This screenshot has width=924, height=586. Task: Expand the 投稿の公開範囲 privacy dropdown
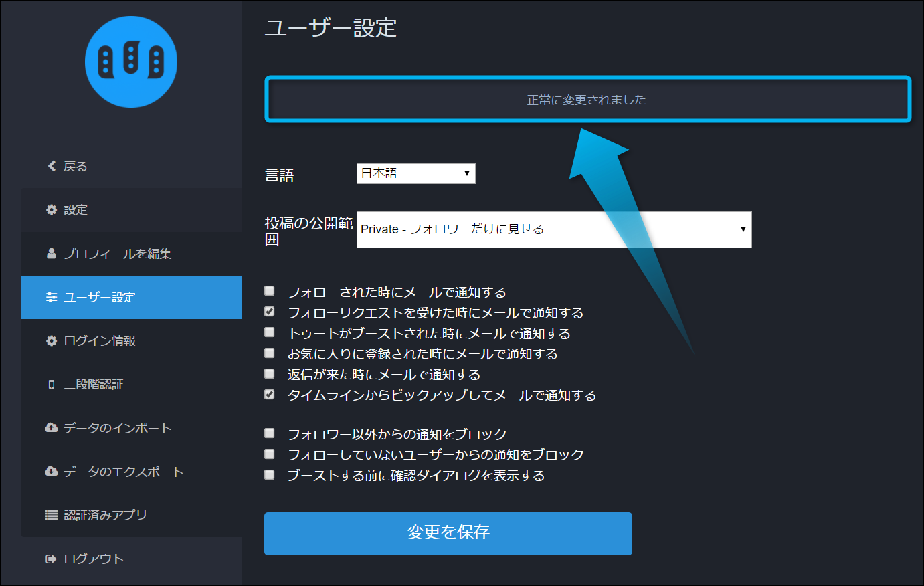(x=553, y=229)
